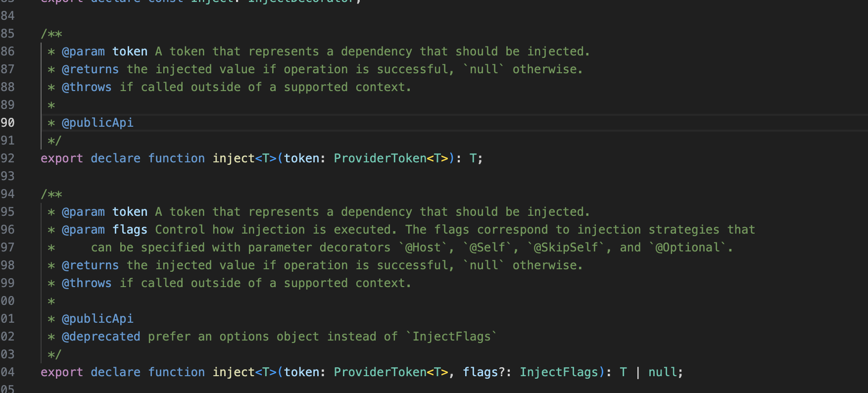This screenshot has width=868, height=393.
Task: Click the @throws tag on line 88
Action: click(x=87, y=87)
